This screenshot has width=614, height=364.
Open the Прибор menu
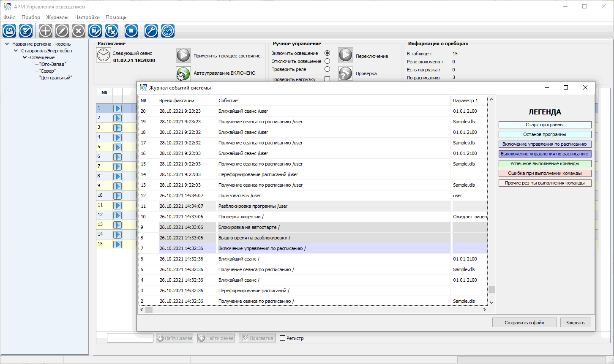pyautogui.click(x=31, y=17)
